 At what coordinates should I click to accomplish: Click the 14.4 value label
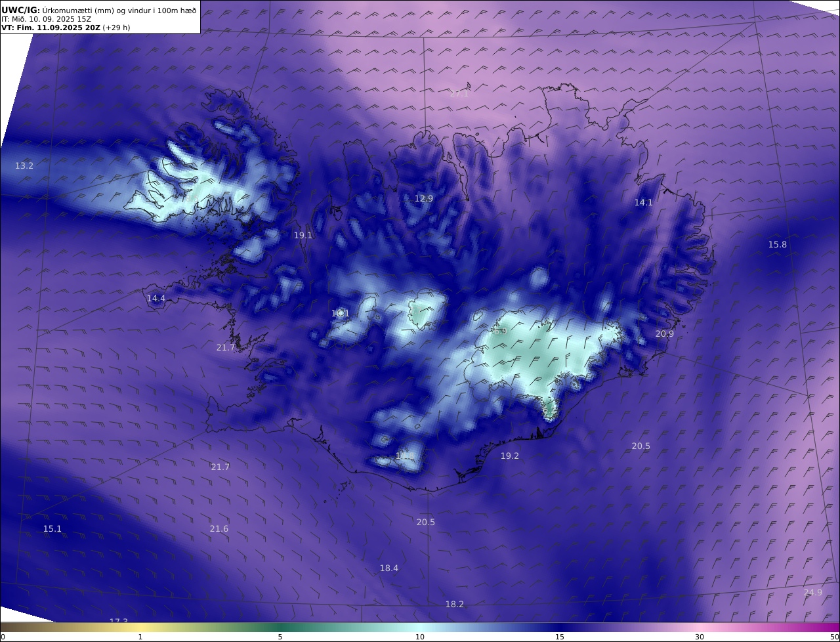pos(156,299)
